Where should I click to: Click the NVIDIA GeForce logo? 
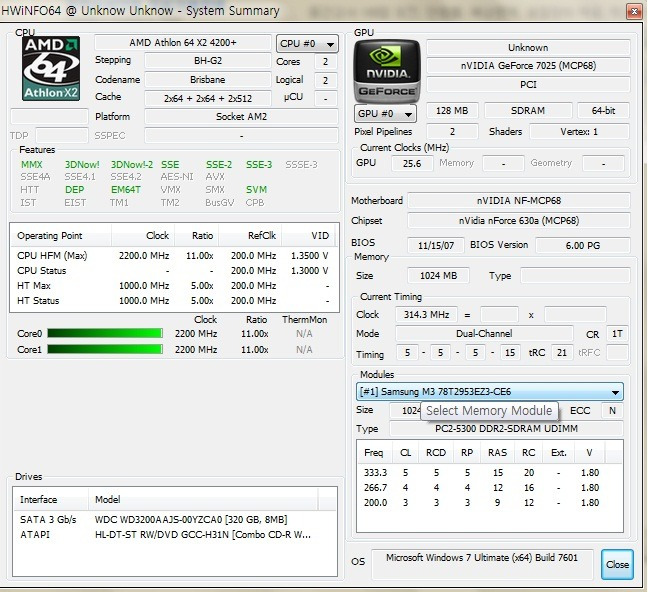click(387, 71)
